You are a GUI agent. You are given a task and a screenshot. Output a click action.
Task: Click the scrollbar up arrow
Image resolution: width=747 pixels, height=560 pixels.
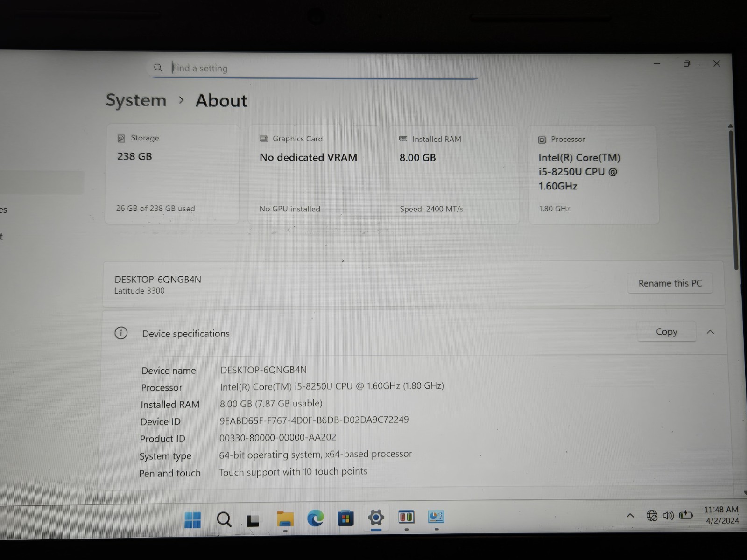pyautogui.click(x=731, y=126)
